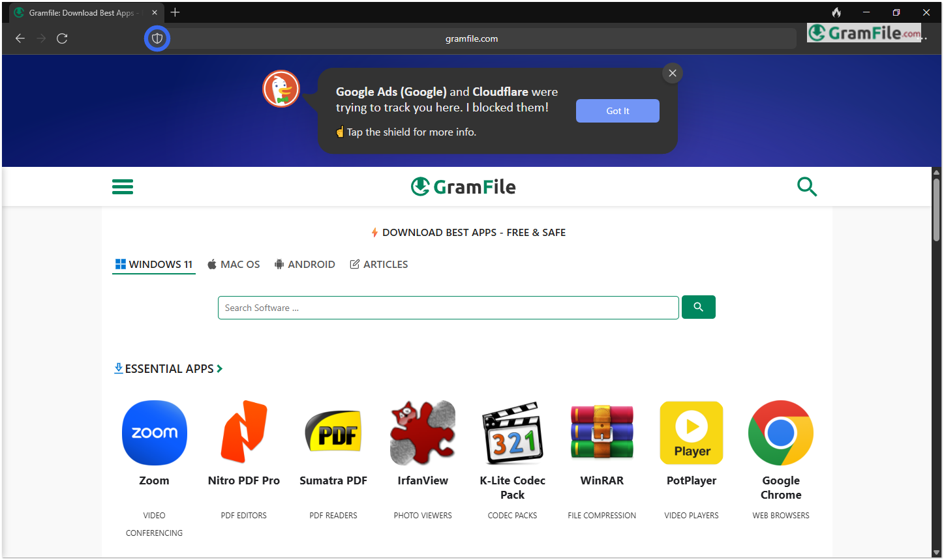
Task: Click the DuckDuckGo privacy shield icon
Action: pyautogui.click(x=157, y=38)
